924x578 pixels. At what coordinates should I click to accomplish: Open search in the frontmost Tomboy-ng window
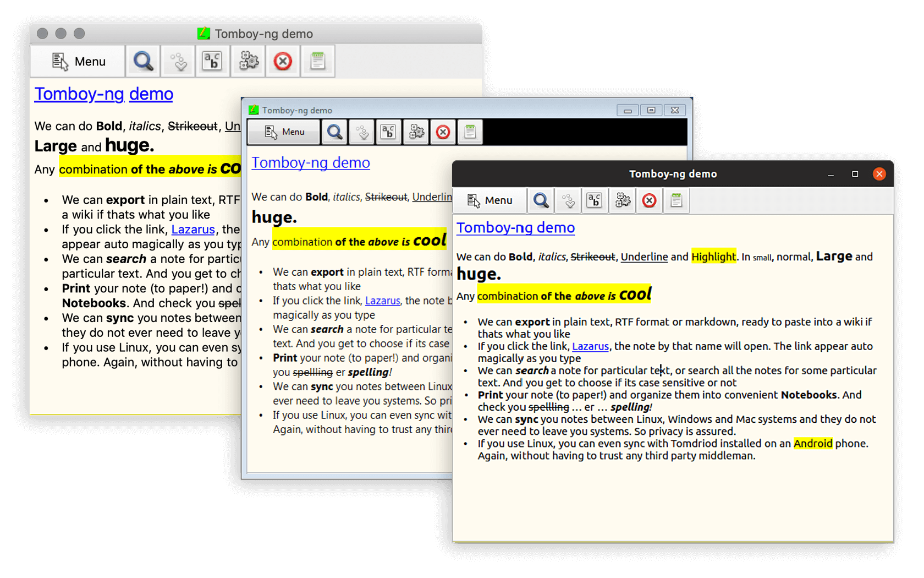(540, 200)
